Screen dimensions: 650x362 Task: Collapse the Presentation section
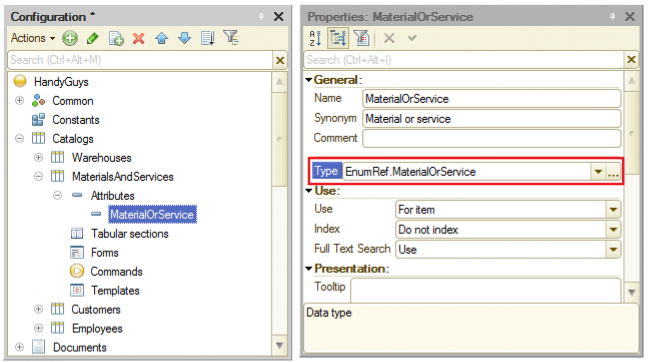click(309, 269)
